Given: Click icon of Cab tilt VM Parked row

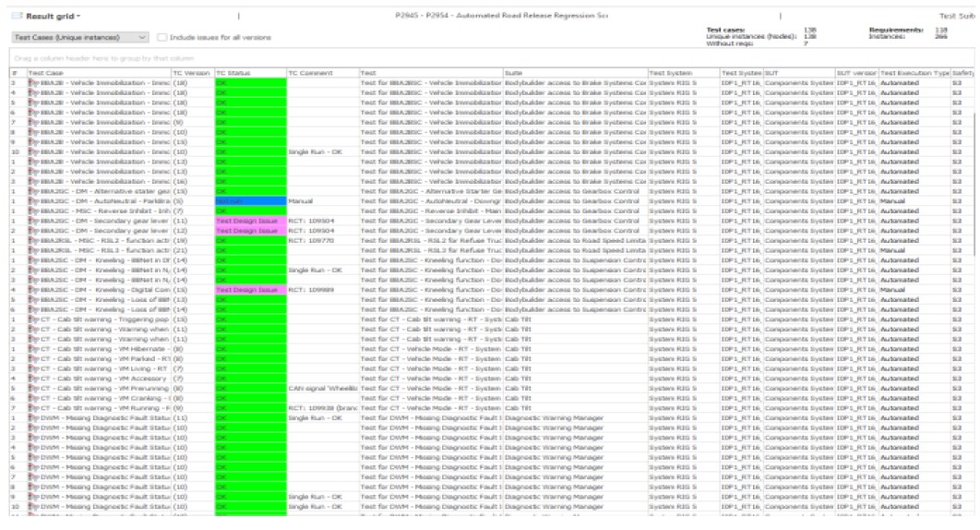Looking at the screenshot, I should 33,359.
